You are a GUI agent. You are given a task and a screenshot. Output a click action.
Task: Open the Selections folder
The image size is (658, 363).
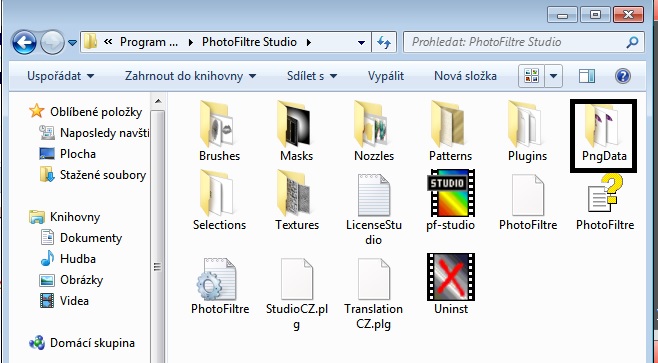pyautogui.click(x=219, y=201)
